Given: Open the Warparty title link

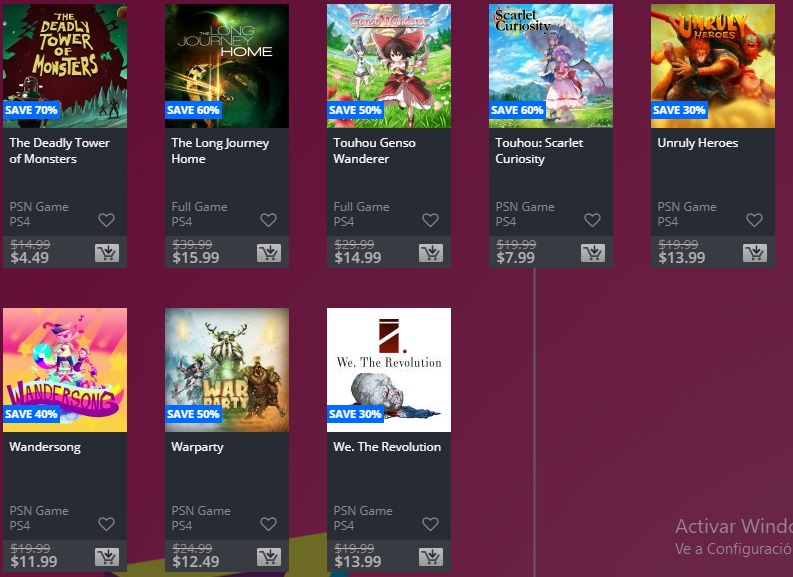Looking at the screenshot, I should (x=197, y=447).
